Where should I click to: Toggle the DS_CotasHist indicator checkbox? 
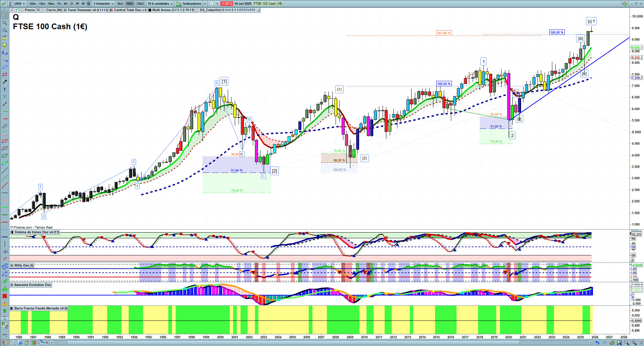(198, 10)
